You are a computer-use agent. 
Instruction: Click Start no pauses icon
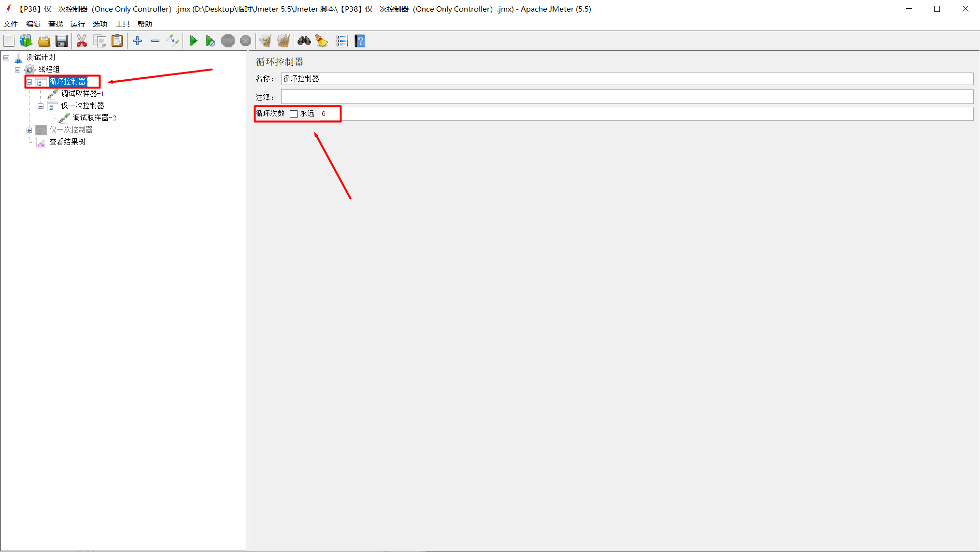[210, 41]
